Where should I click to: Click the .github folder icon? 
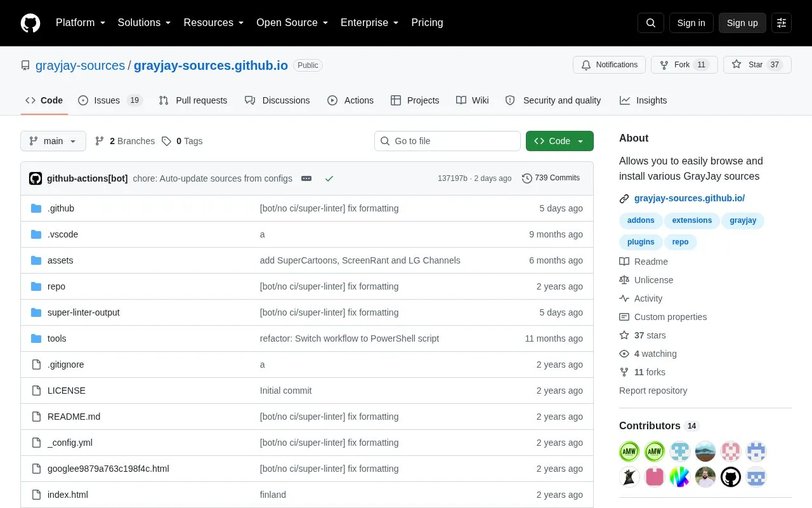point(36,208)
